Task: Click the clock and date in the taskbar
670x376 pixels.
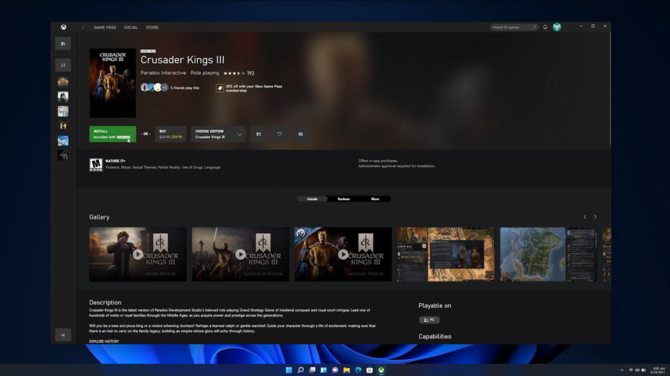Action: [x=658, y=370]
